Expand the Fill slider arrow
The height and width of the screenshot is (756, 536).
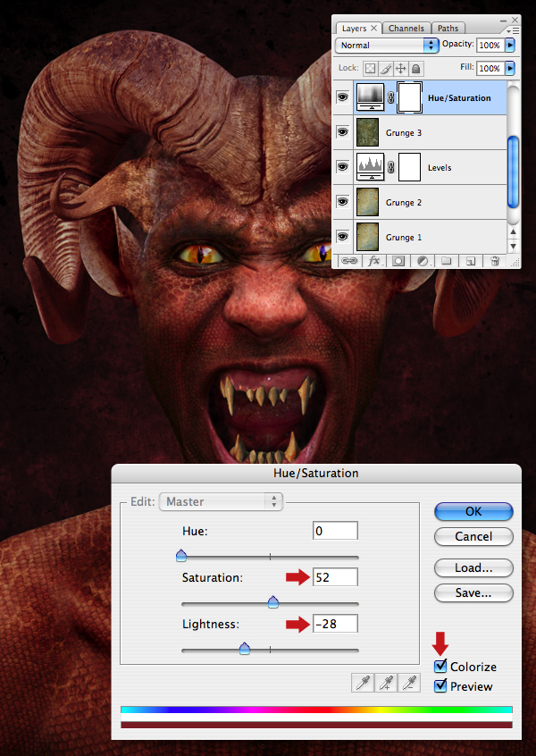[x=510, y=69]
